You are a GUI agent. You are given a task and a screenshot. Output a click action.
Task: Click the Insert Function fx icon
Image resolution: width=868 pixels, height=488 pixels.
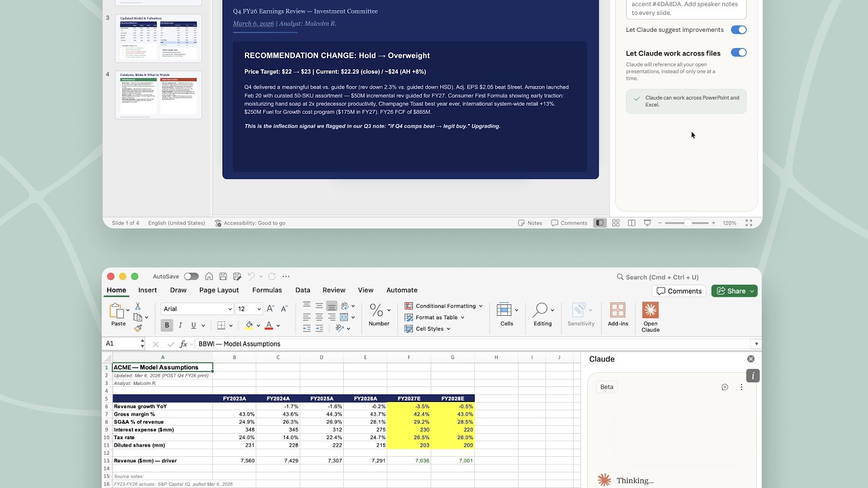pyautogui.click(x=183, y=344)
